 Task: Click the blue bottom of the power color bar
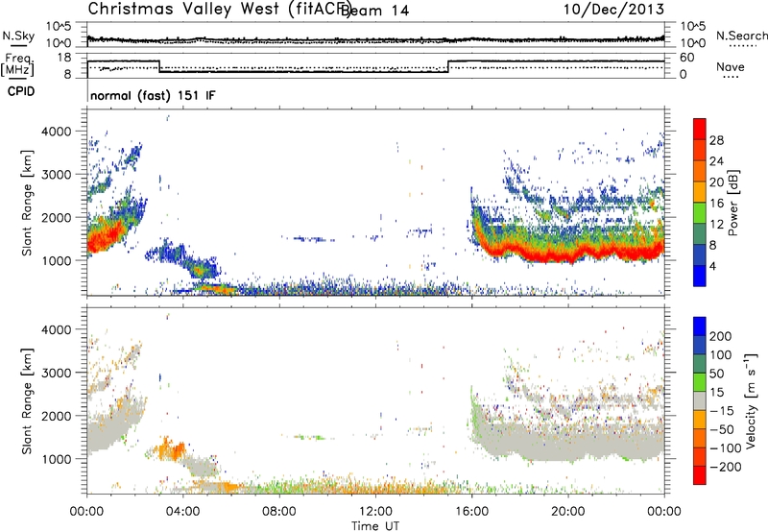pyautogui.click(x=700, y=276)
